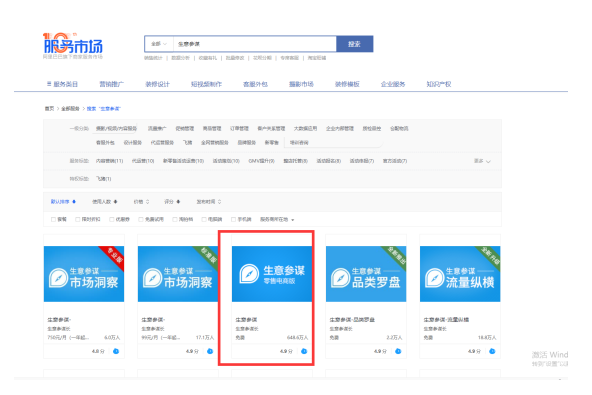592x395 pixels.
Task: Click the 生意参谋-流量纵横 title text
Action: click(x=446, y=319)
